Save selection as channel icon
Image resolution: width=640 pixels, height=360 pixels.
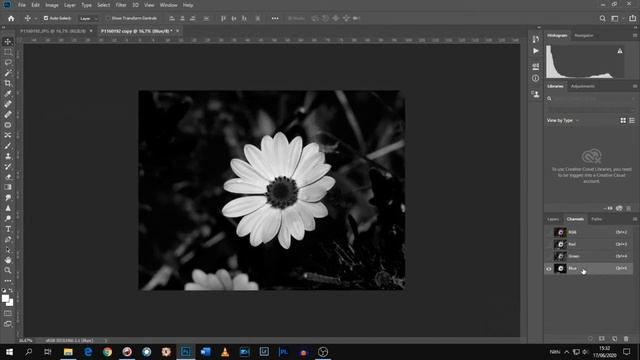pyautogui.click(x=602, y=339)
